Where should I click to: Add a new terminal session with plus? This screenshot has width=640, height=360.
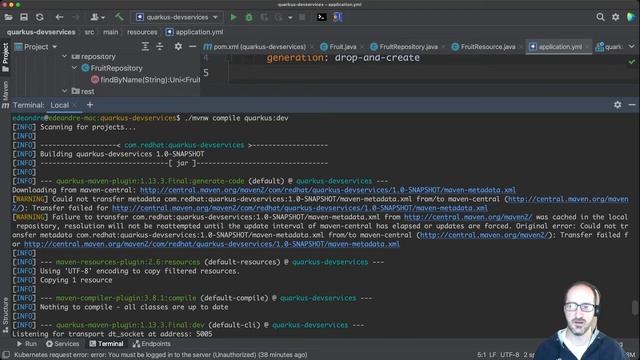tap(90, 105)
